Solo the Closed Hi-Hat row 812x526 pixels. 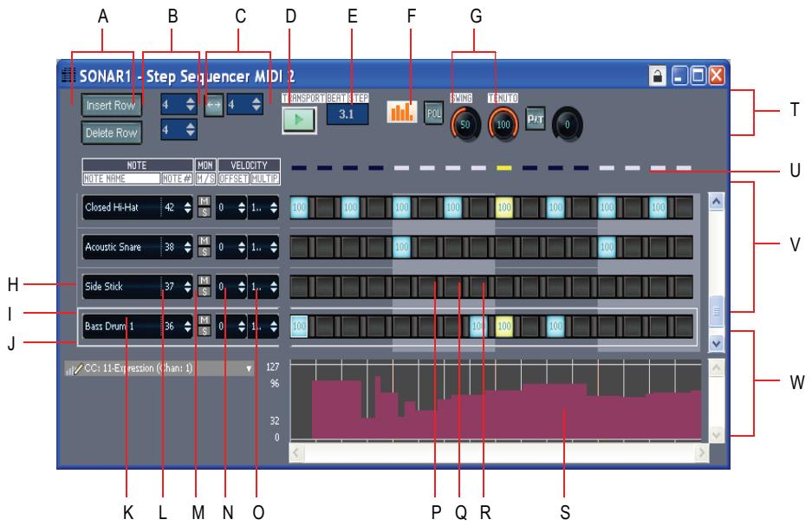205,211
